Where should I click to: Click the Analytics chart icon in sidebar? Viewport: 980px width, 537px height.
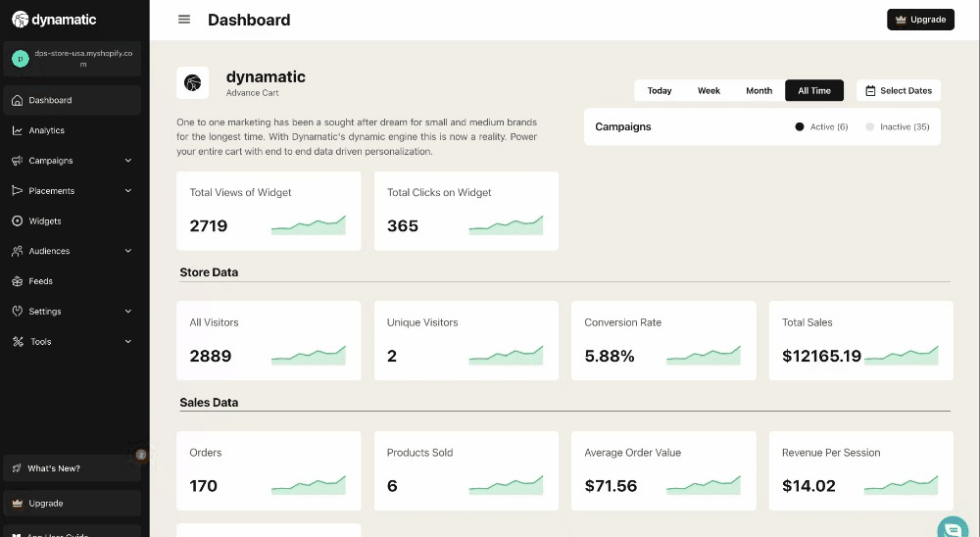(x=18, y=130)
